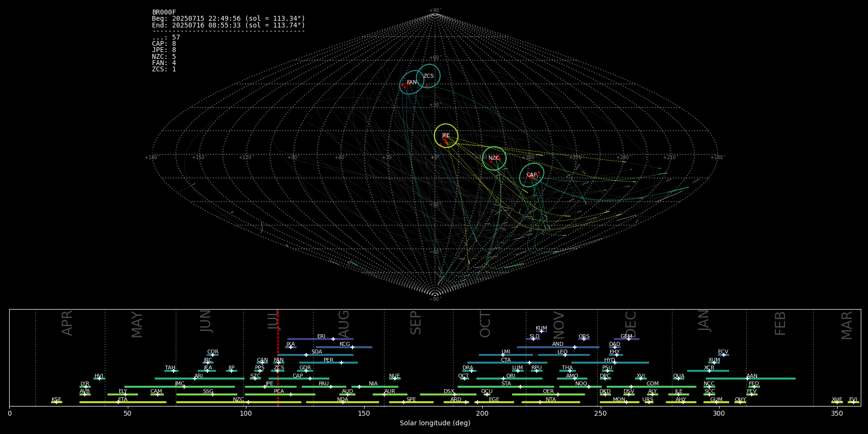Click the 'CAP: 8' count line

[x=164, y=44]
